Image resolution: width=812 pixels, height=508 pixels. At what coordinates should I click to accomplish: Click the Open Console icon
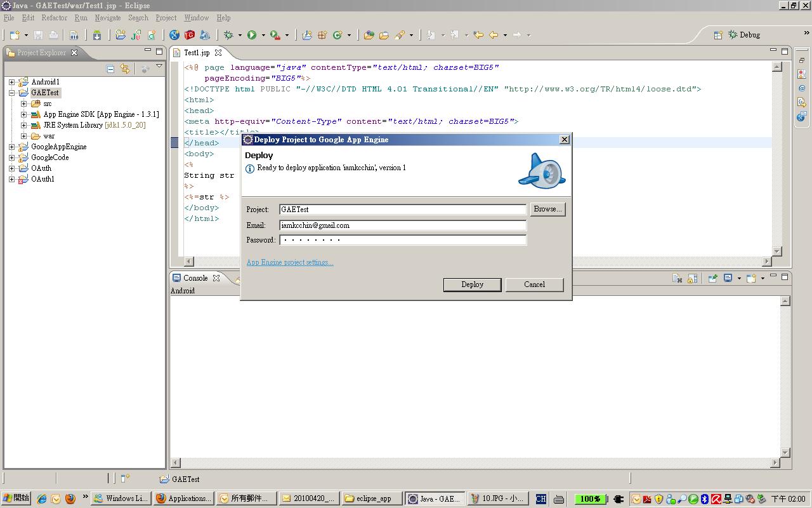click(x=751, y=278)
